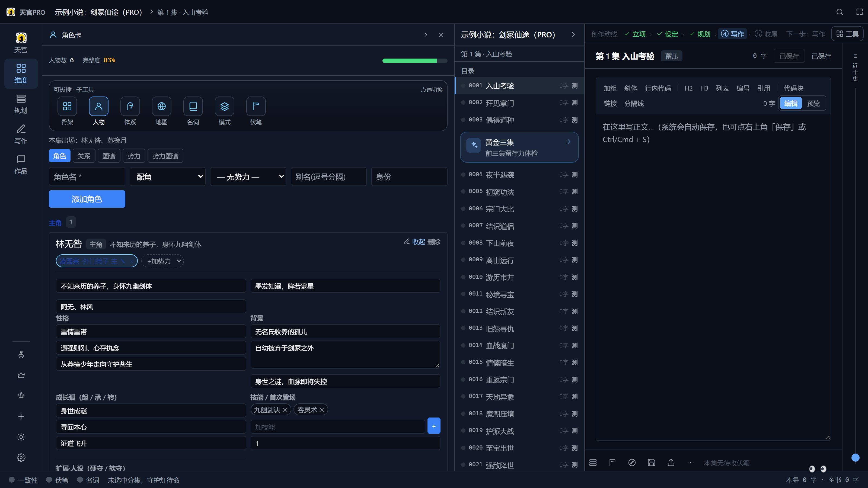Click the completeness progress bar
868x488 pixels.
coord(415,61)
